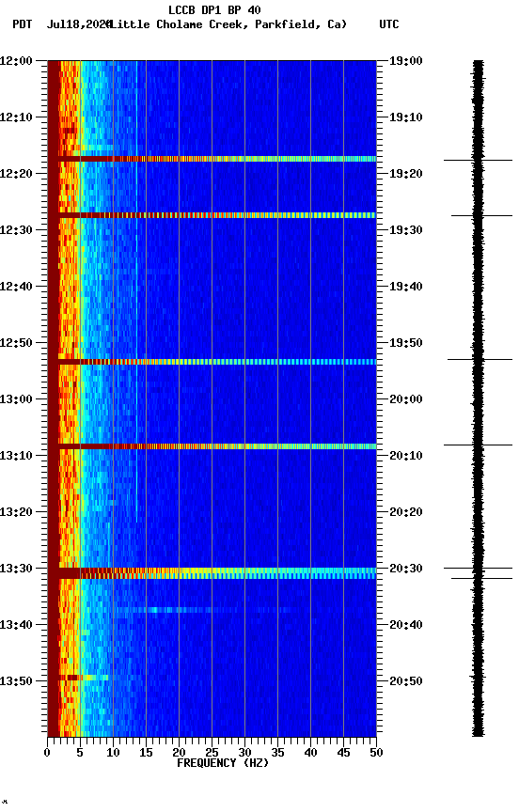This screenshot has height=812, width=519.
Task: Click the 19:00 UTC time label
Action: [406, 60]
